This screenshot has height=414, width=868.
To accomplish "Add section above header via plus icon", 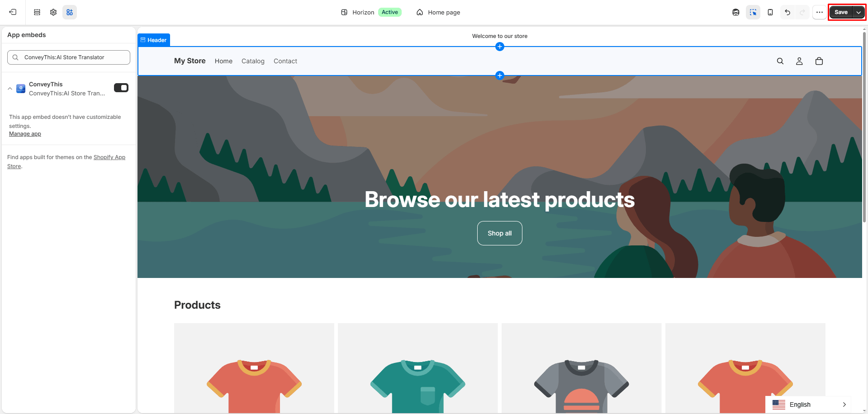I will pos(500,47).
